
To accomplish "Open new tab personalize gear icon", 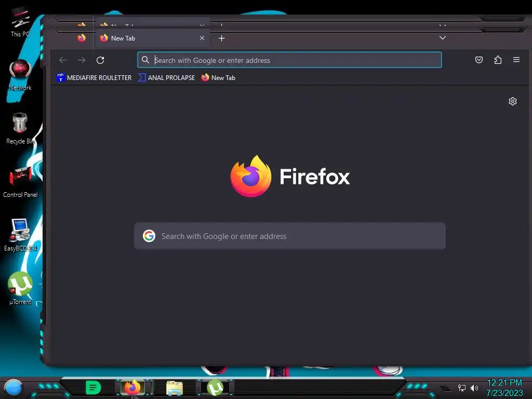I will coord(513,101).
